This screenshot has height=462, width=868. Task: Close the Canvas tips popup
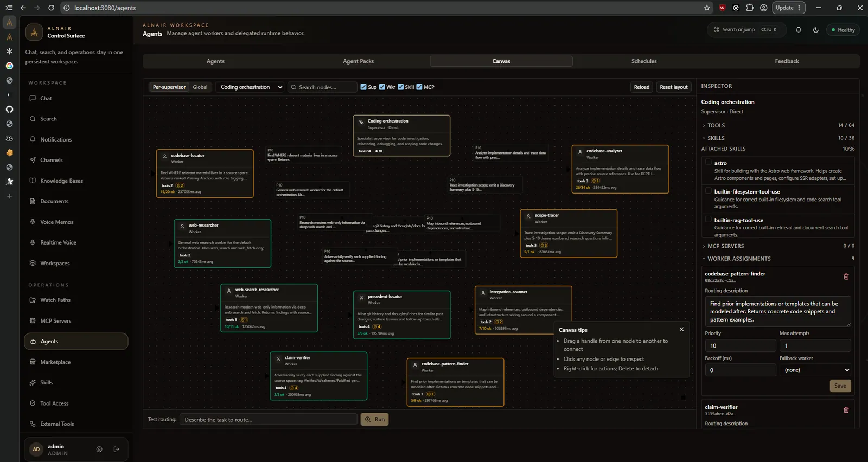pos(681,329)
